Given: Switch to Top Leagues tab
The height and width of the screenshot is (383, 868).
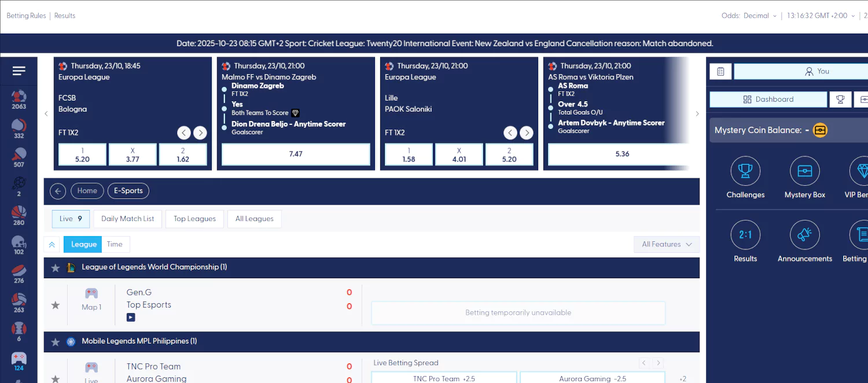Looking at the screenshot, I should coord(194,219).
